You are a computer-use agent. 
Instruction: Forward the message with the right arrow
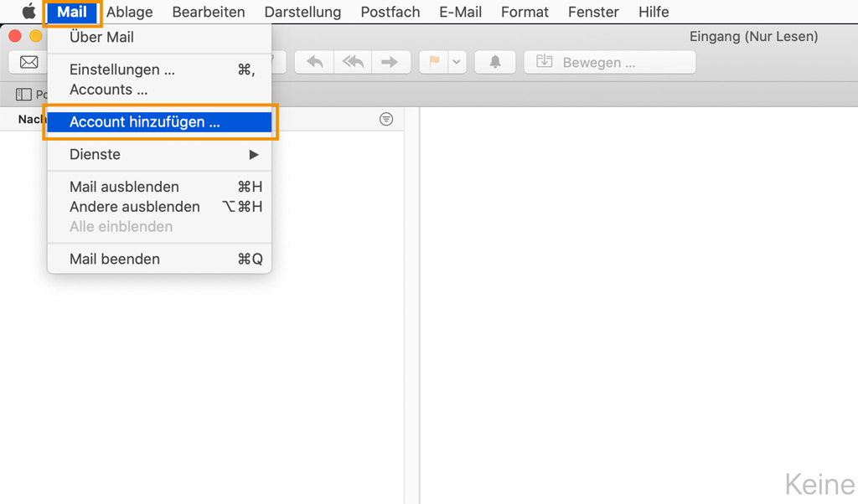[x=390, y=62]
